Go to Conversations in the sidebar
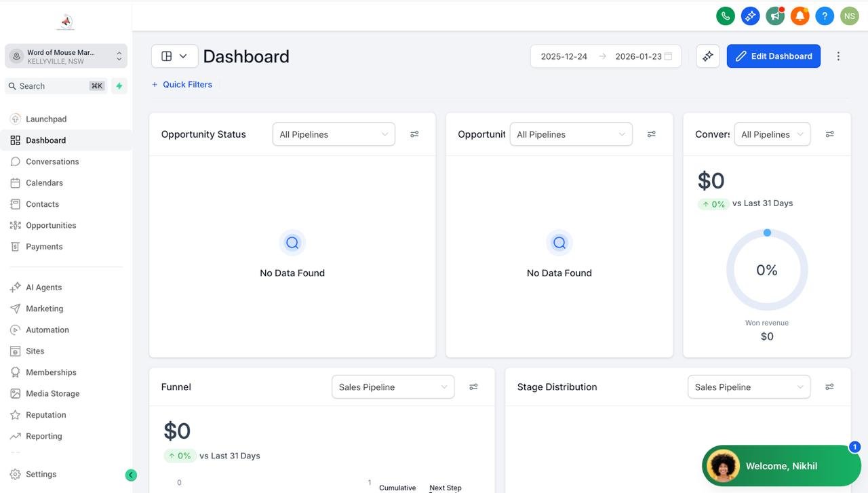This screenshot has height=493, width=868. 52,161
